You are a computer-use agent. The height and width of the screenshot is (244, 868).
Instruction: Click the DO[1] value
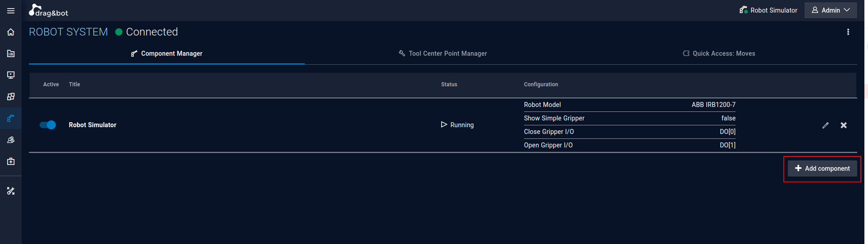tap(728, 145)
